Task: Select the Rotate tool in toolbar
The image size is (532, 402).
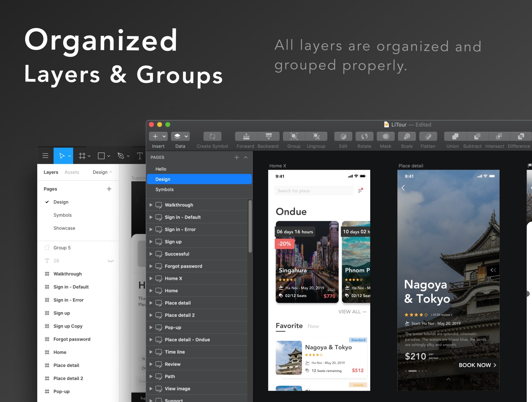Action: click(x=364, y=136)
